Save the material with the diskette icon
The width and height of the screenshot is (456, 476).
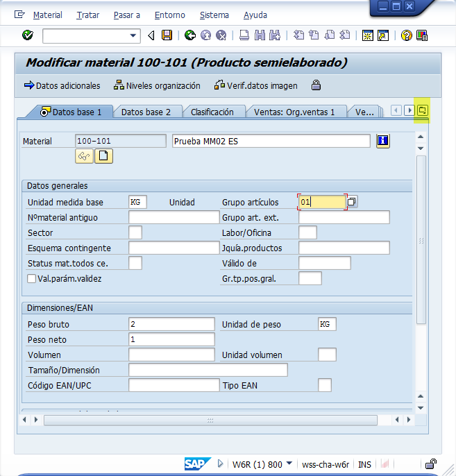pyautogui.click(x=167, y=35)
